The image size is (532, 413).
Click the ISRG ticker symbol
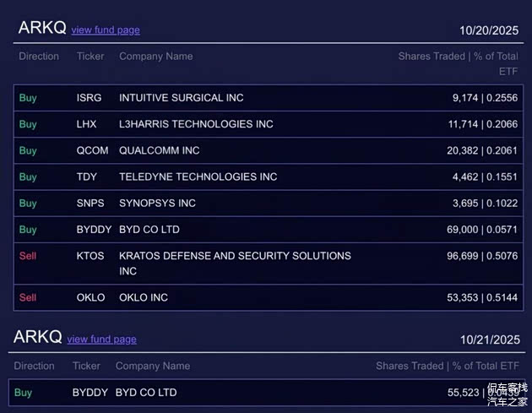click(x=89, y=98)
